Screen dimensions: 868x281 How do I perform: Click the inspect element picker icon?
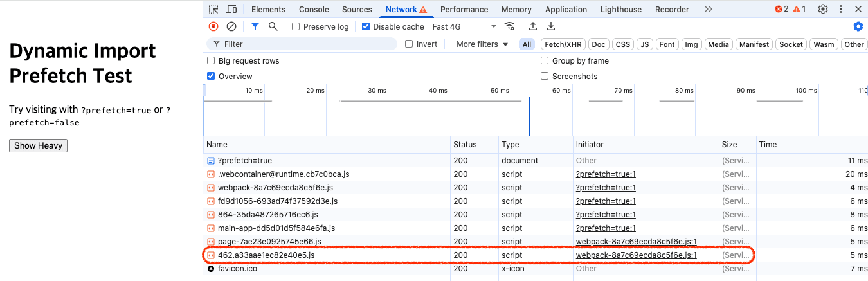[x=214, y=9]
